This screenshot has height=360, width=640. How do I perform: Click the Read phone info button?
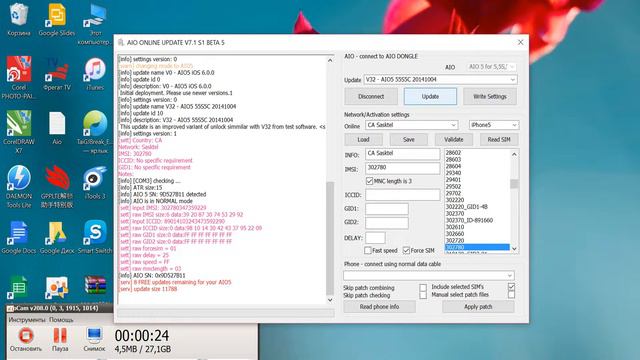pyautogui.click(x=379, y=307)
